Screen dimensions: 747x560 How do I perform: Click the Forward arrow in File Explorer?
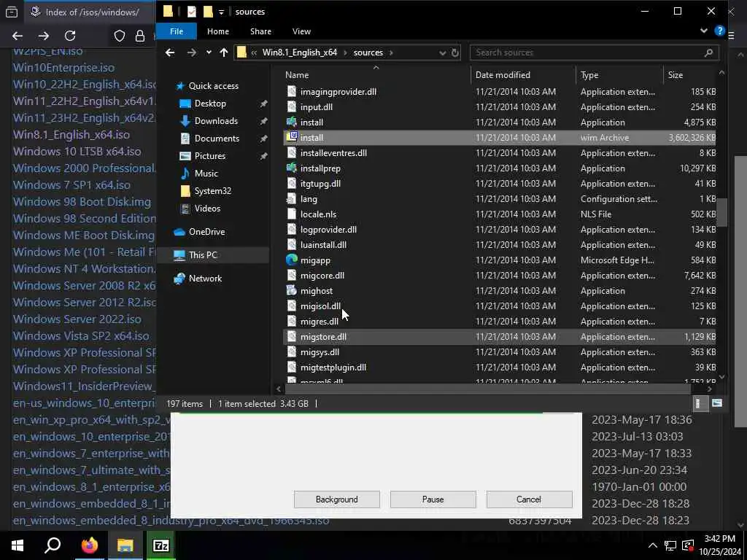coord(192,52)
